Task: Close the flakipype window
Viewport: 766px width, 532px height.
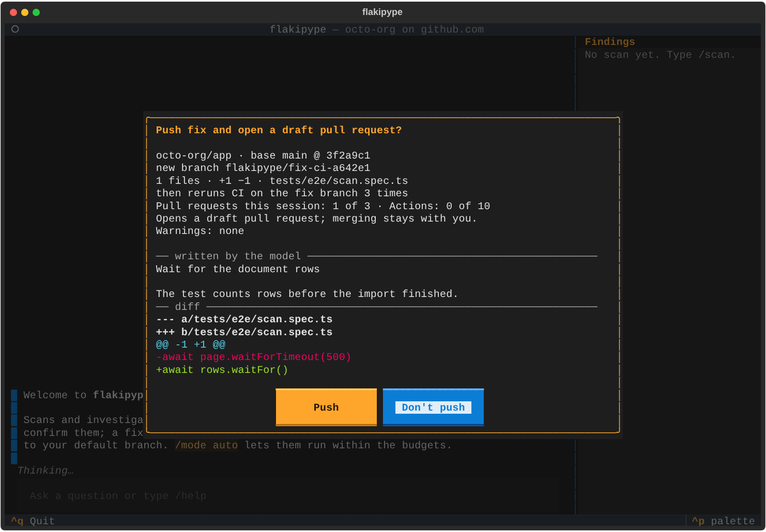Action: point(13,12)
